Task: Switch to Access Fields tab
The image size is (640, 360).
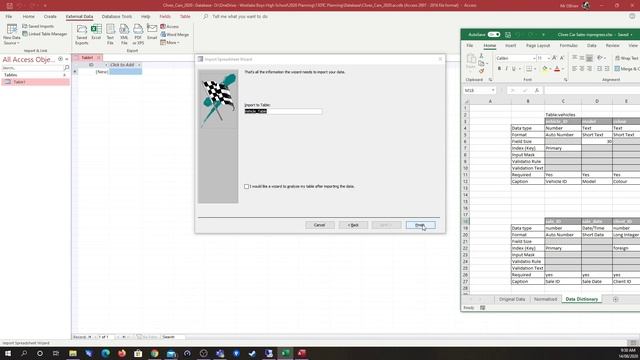Action: click(165, 17)
